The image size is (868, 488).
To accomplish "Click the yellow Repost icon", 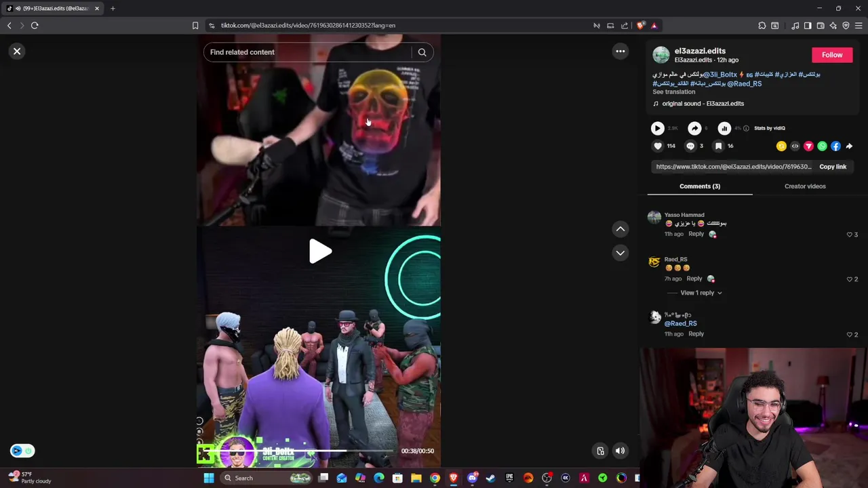I will tap(781, 146).
